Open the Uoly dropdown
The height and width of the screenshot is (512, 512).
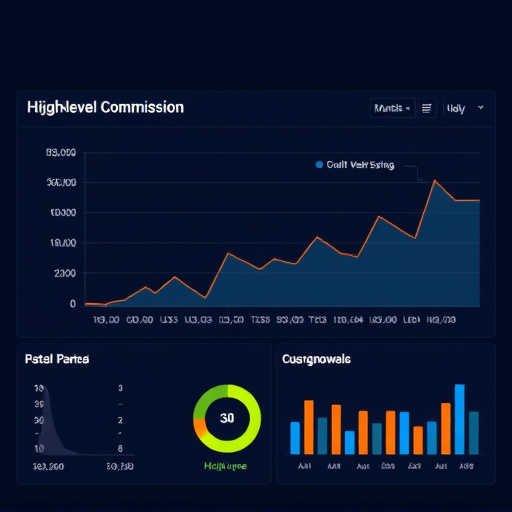pyautogui.click(x=465, y=108)
